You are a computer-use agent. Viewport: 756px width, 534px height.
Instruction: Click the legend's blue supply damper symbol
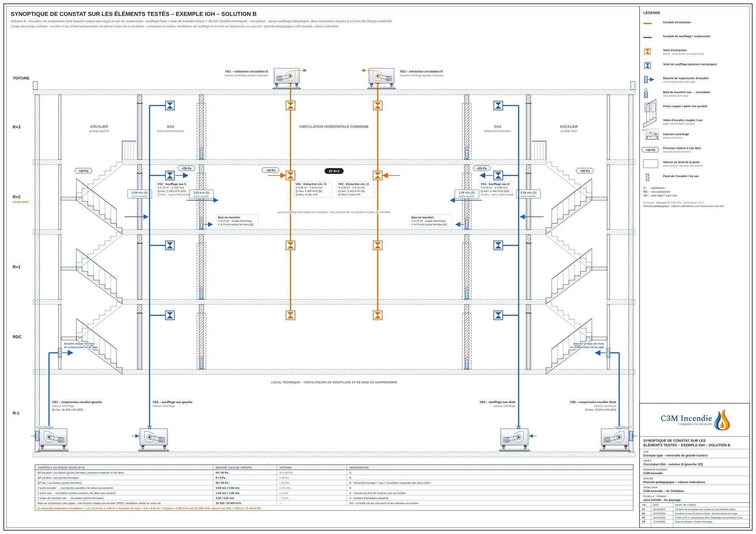pos(648,66)
